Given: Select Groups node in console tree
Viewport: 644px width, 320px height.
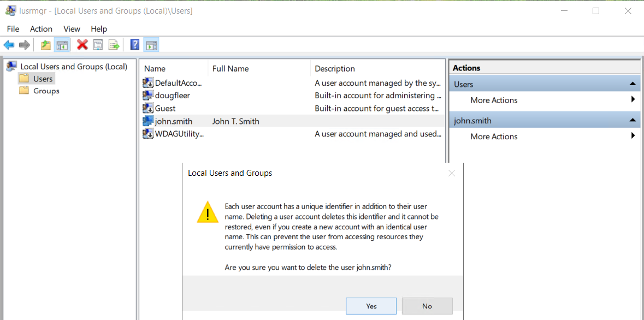Looking at the screenshot, I should (46, 91).
